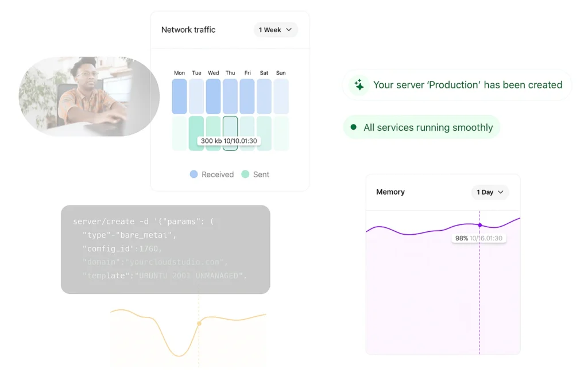Select the Wednesday received traffic bar
The width and height of the screenshot is (588, 392).
pyautogui.click(x=213, y=96)
